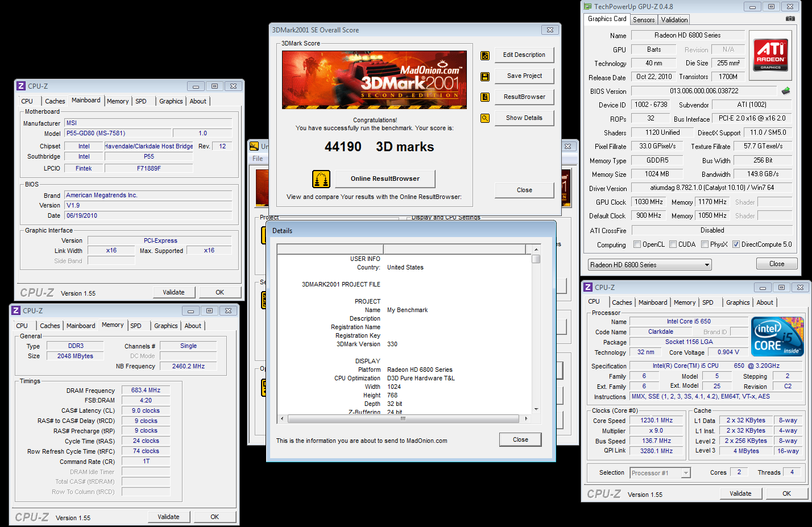The height and width of the screenshot is (527, 812).
Task: Click the Edit Description notepad icon
Action: (x=485, y=55)
